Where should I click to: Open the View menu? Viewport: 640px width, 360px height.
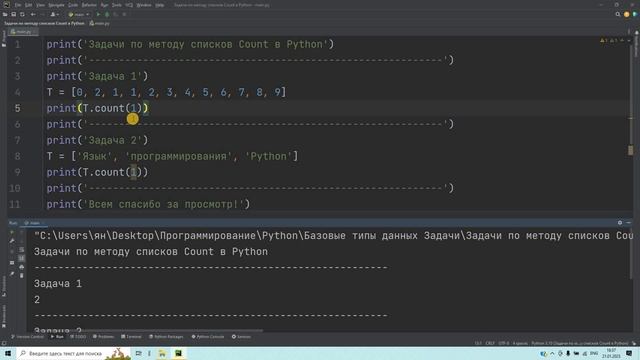click(x=40, y=5)
